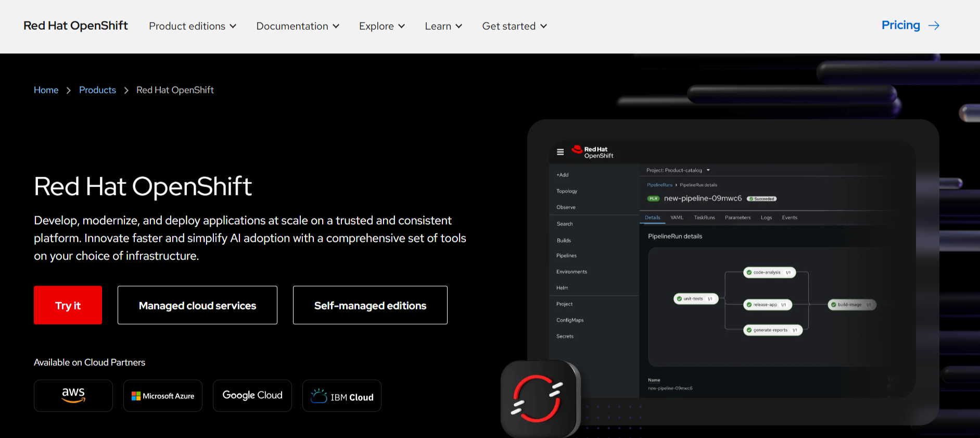This screenshot has height=438, width=980.
Task: Follow the Home breadcrumb link
Action: (46, 90)
